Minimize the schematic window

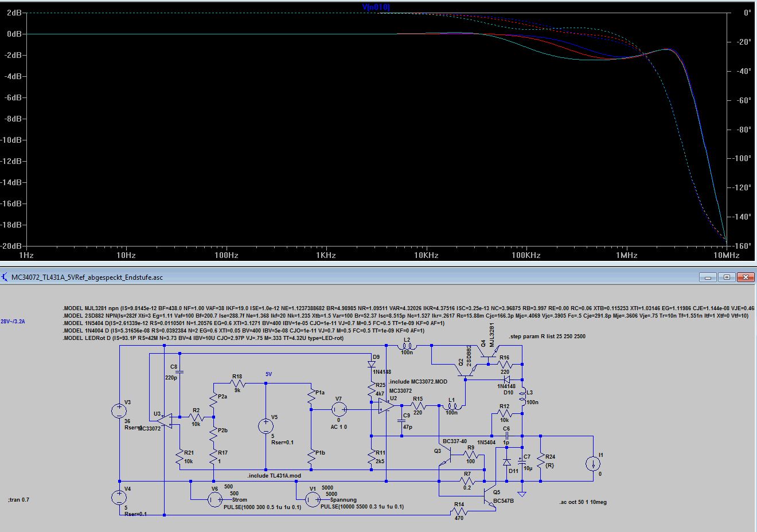click(708, 277)
